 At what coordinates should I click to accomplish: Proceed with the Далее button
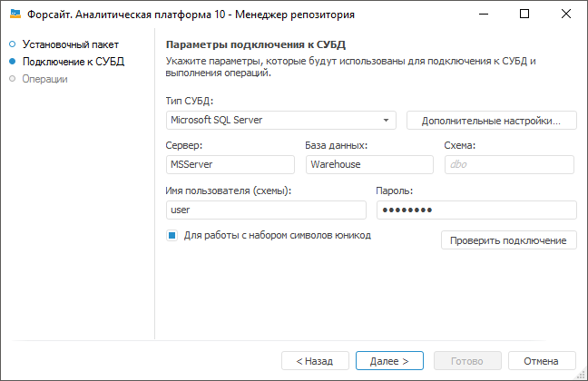[389, 360]
